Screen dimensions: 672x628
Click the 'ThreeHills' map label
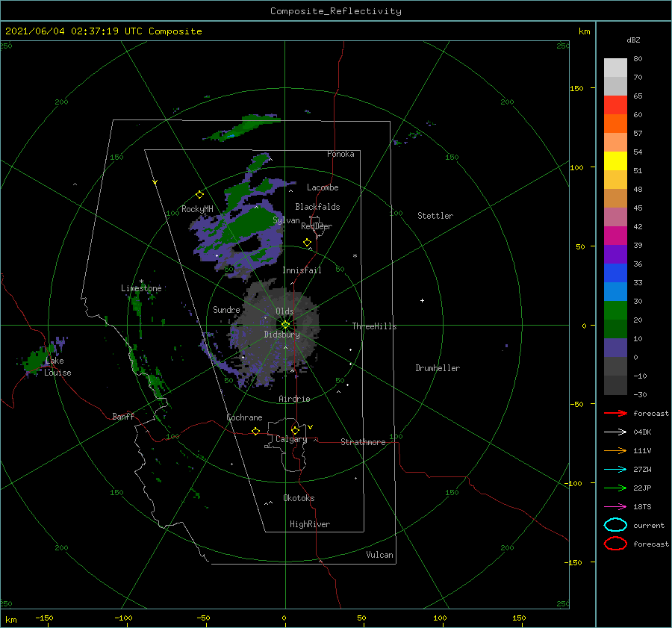(375, 326)
